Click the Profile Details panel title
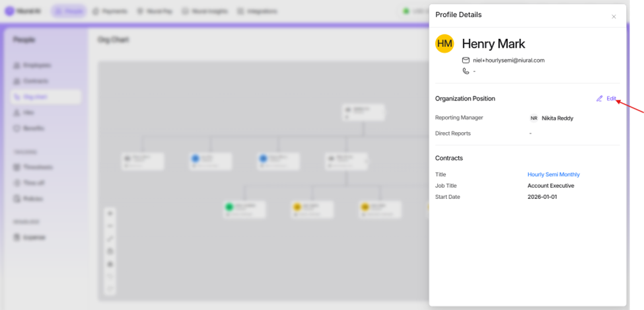 point(458,15)
